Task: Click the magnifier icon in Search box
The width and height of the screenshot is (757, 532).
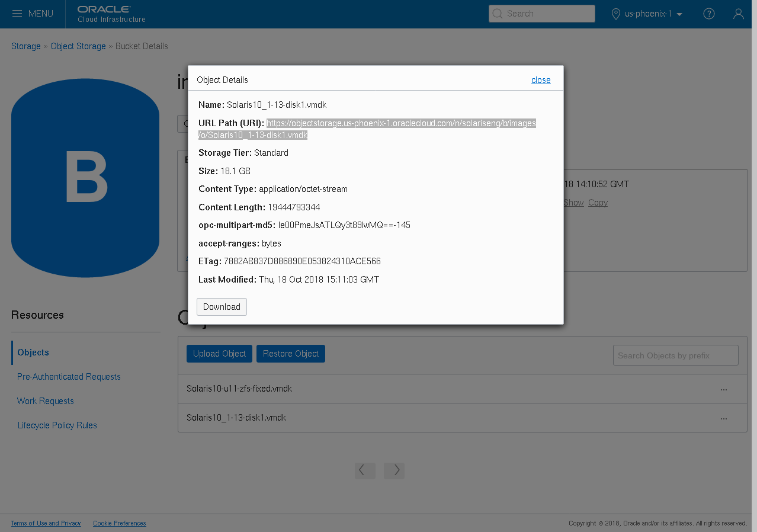Action: [x=498, y=14]
